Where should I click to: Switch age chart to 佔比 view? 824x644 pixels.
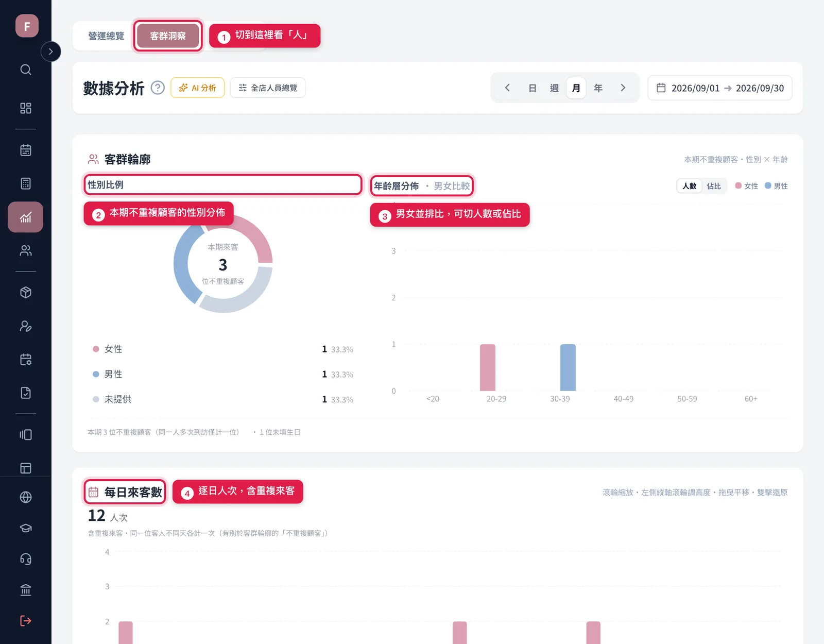tap(714, 186)
